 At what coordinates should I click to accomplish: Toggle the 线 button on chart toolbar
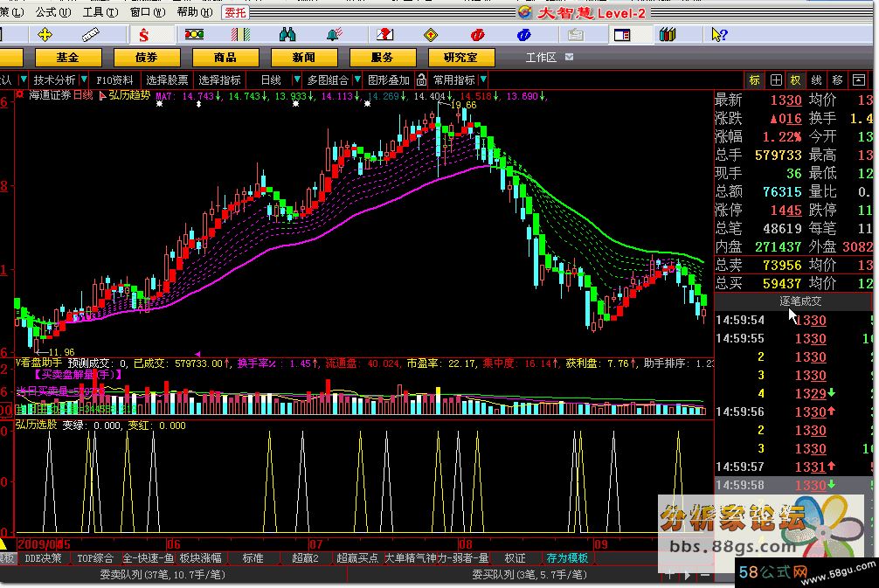(x=816, y=80)
